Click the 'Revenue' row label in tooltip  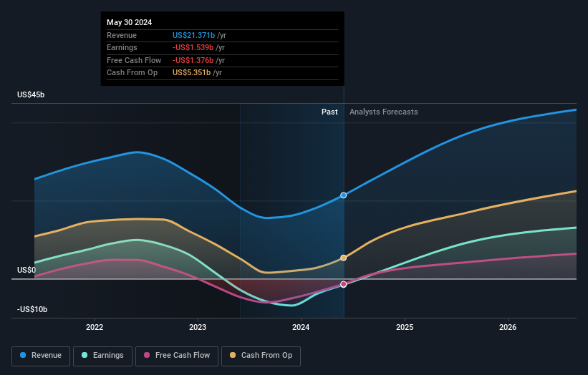[122, 35]
